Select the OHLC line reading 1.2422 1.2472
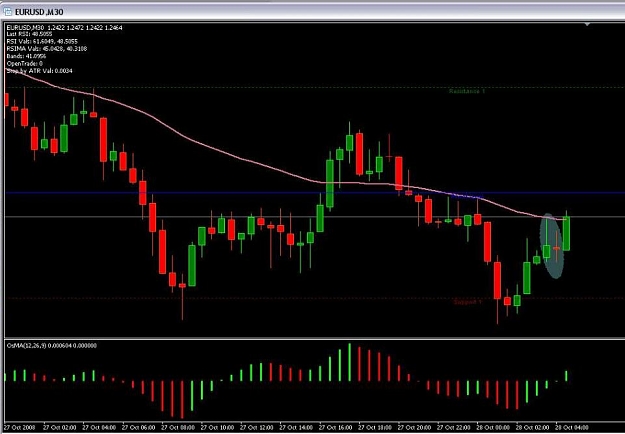 65,27
